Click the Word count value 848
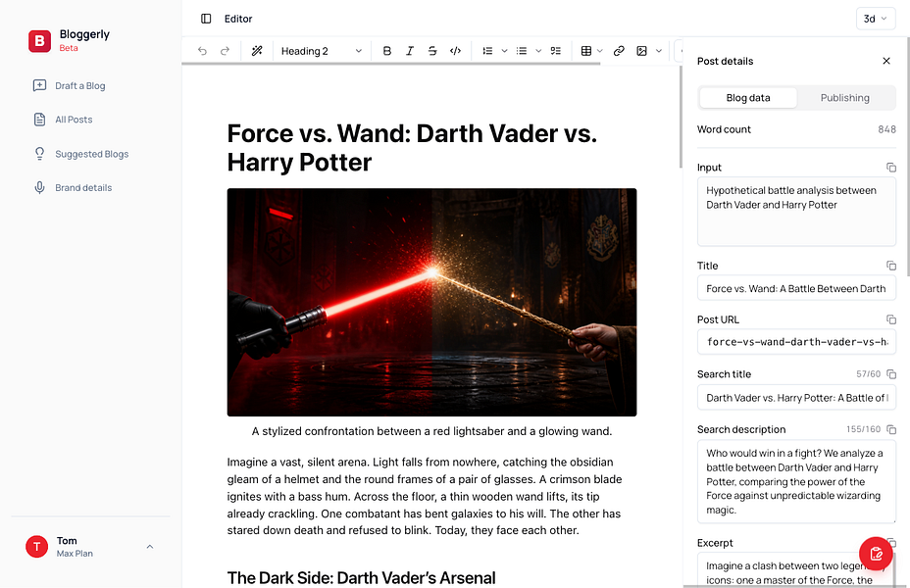The width and height of the screenshot is (910, 588). pos(886,129)
